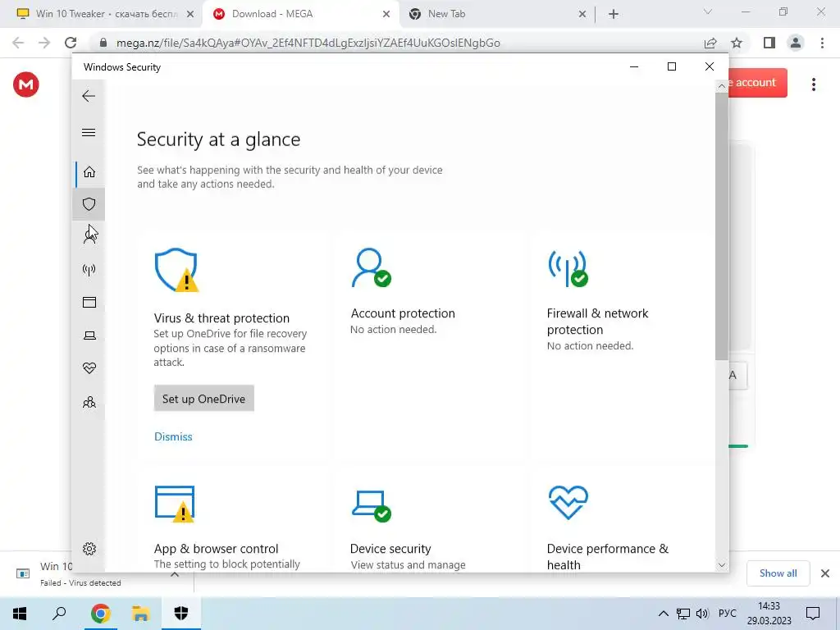The height and width of the screenshot is (630, 840).
Task: Open the volume control in tray
Action: 702,614
